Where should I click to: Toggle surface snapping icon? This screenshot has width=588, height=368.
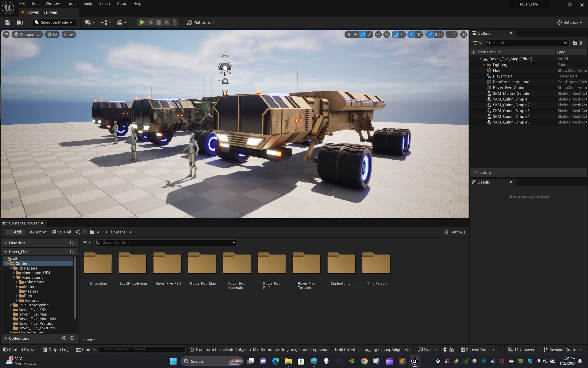[387, 34]
